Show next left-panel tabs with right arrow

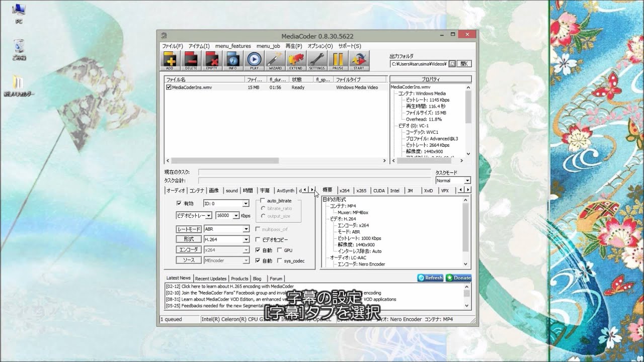tap(312, 190)
